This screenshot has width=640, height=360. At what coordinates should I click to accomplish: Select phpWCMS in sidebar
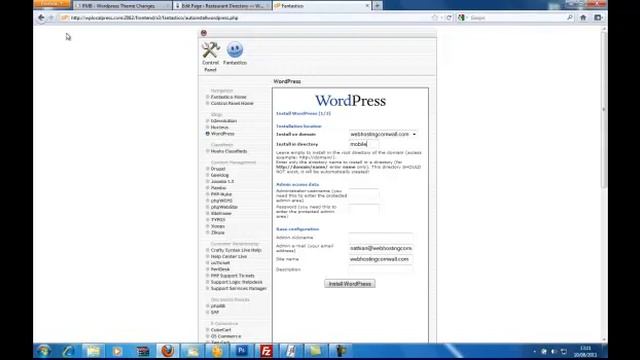pos(222,200)
